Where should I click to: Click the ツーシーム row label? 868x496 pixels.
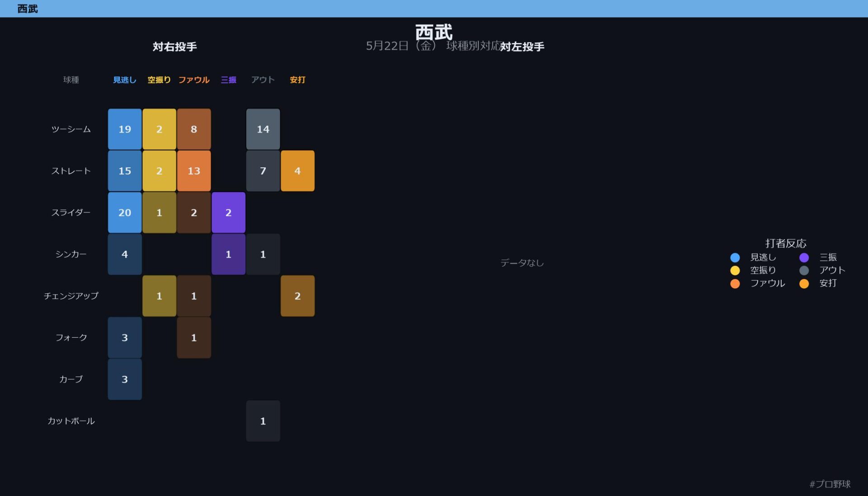click(x=71, y=129)
